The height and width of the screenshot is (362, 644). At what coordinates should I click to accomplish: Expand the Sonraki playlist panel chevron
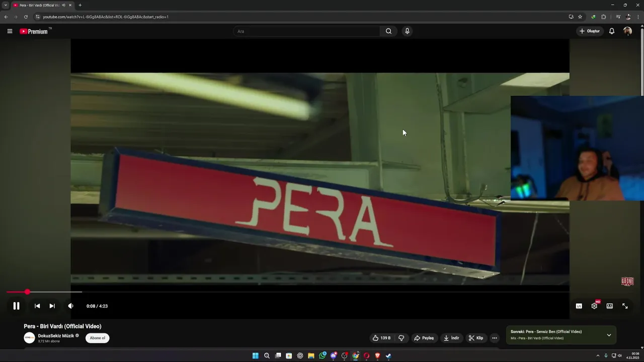click(x=609, y=335)
